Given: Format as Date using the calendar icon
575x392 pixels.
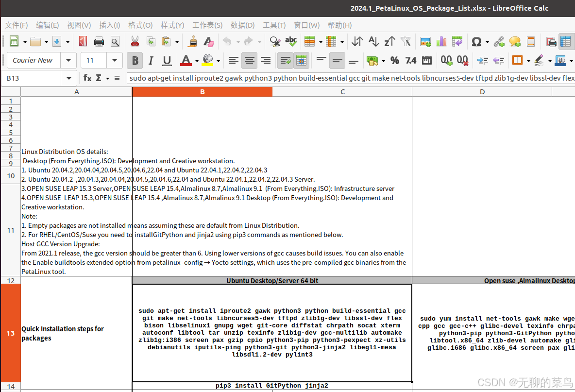Looking at the screenshot, I should pyautogui.click(x=427, y=61).
